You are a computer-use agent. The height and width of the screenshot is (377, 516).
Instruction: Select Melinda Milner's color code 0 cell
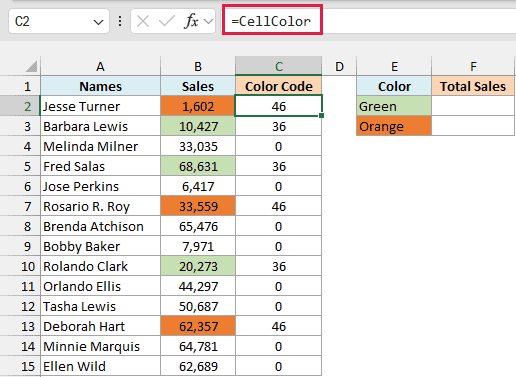pos(279,146)
